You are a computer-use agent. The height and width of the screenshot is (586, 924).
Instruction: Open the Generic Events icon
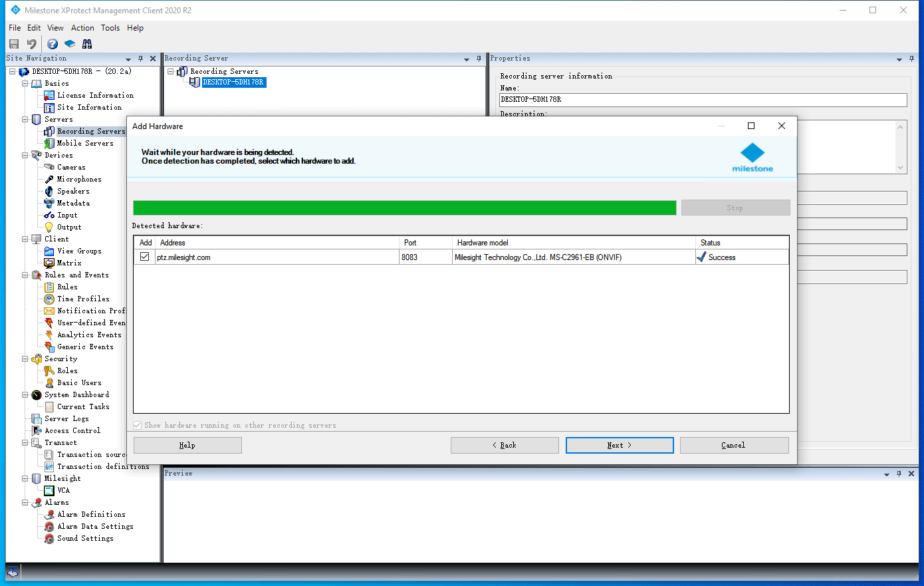(x=49, y=347)
